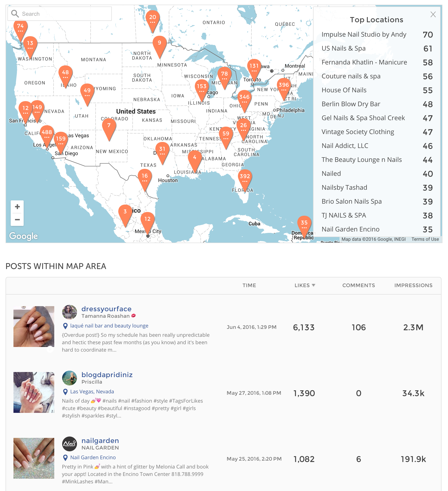Screen dimensions: 448x491
Task: Open the laqué nail bar location link
Action: (x=109, y=326)
